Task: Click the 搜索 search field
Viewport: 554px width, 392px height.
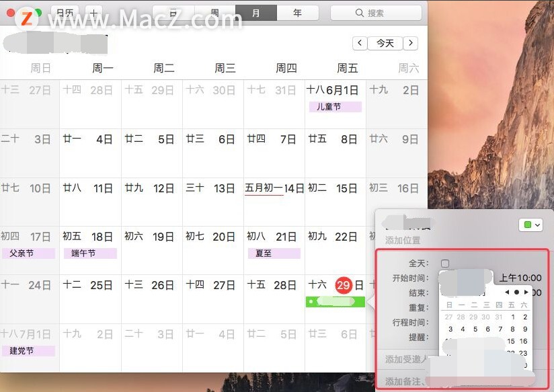Action: point(376,13)
